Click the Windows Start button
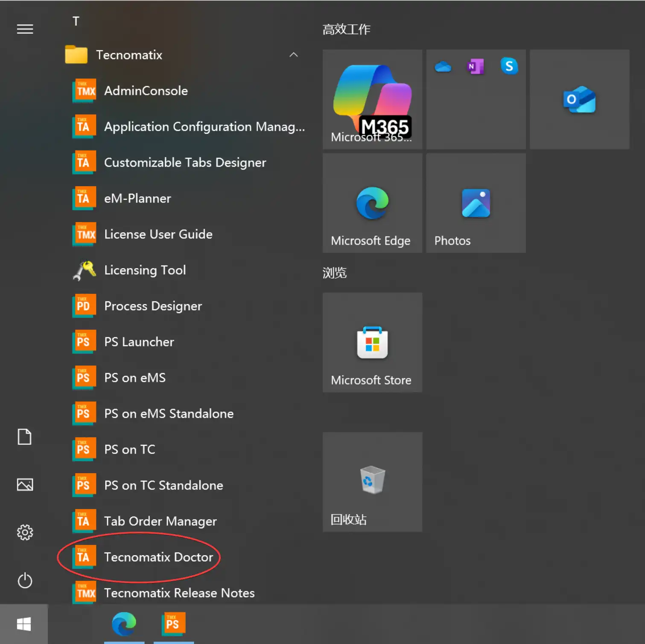Screen dimensions: 645x644 coord(24,624)
